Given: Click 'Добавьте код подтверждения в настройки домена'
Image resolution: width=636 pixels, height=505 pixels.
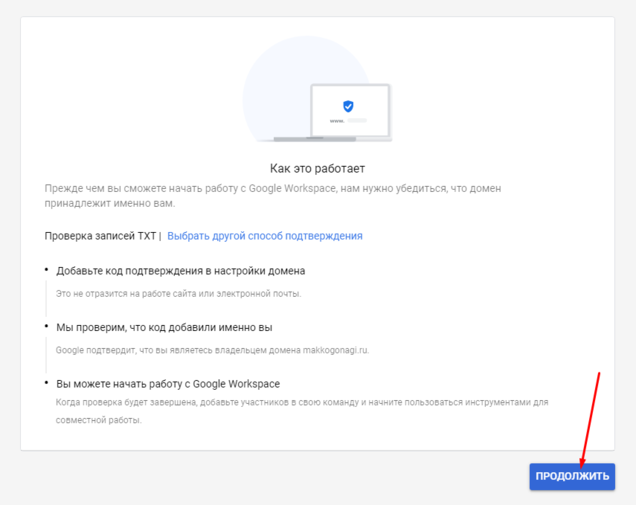Looking at the screenshot, I should (x=180, y=271).
